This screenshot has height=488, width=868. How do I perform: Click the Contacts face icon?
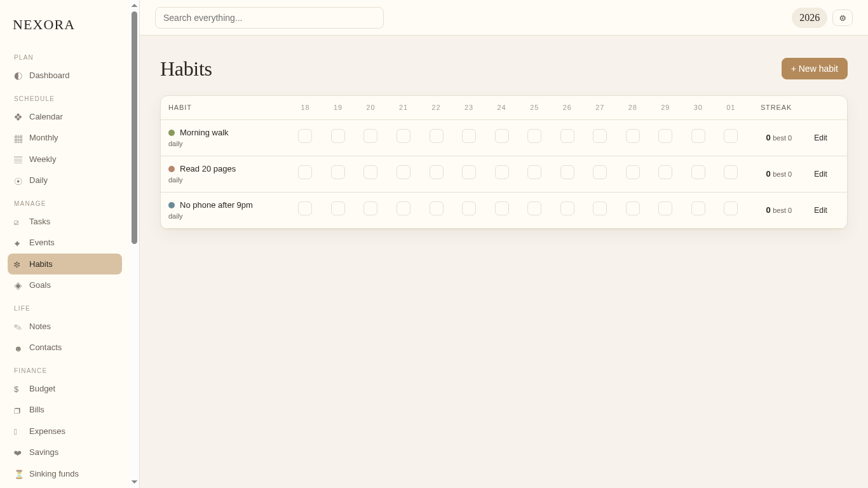click(x=18, y=348)
